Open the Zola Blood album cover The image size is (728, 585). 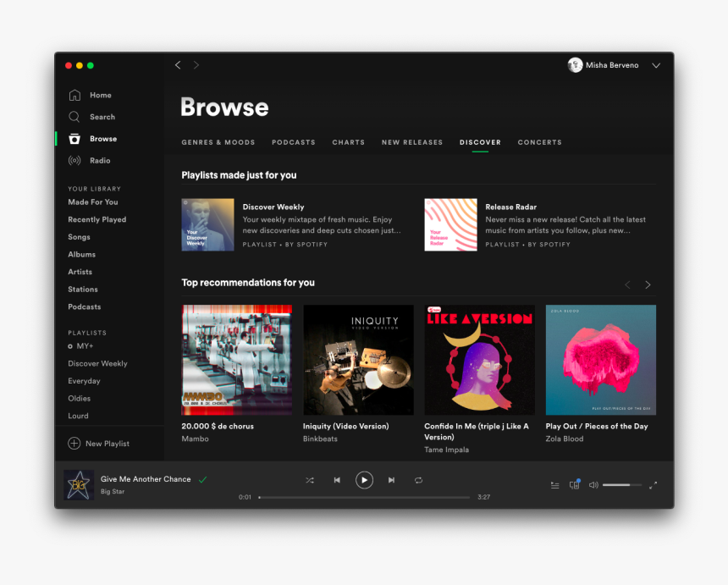pos(601,360)
